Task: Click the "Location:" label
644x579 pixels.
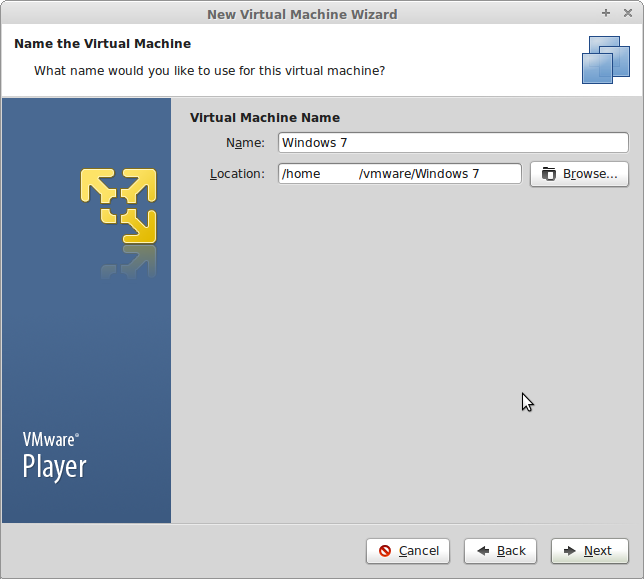Action: (x=237, y=174)
